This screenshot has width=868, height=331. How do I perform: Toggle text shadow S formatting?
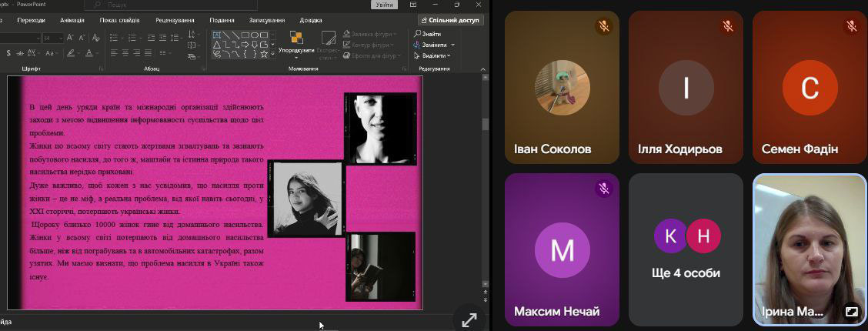click(x=8, y=53)
